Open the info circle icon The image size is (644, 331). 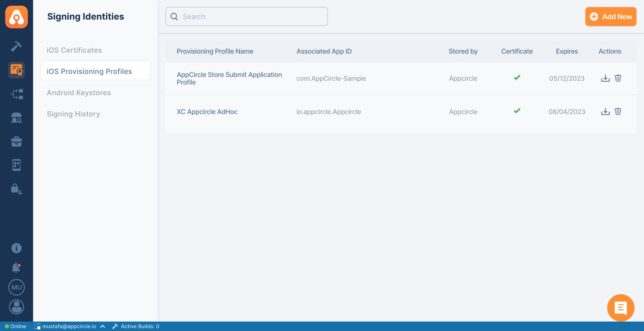[17, 248]
